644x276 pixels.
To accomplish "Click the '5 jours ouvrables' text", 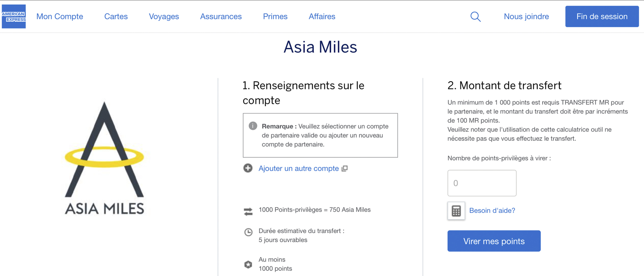I will (x=283, y=240).
